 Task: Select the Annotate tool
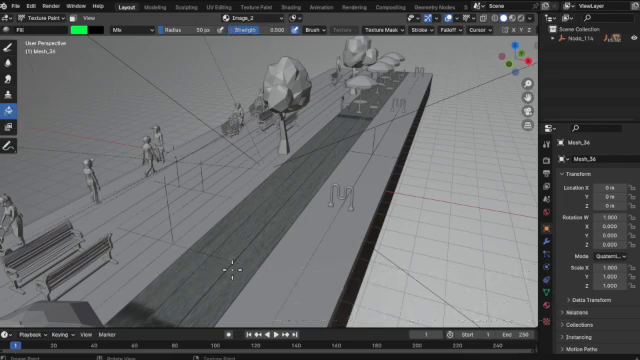(x=8, y=146)
